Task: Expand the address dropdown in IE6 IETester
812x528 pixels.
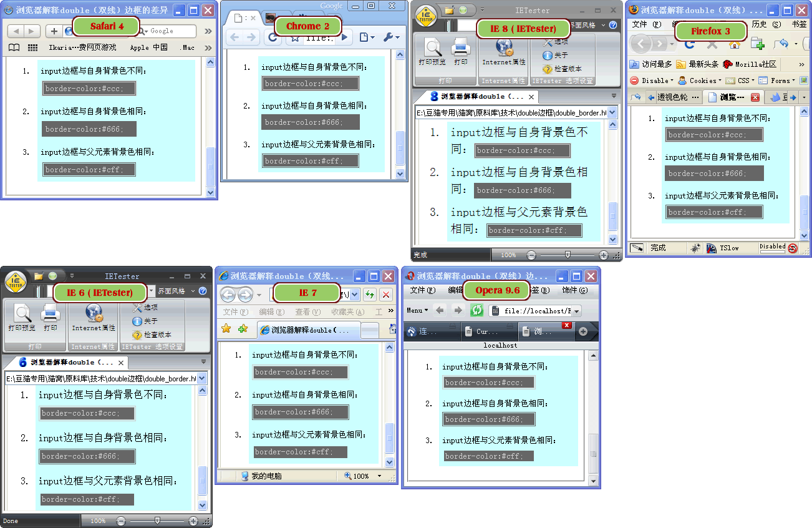Action: point(201,378)
